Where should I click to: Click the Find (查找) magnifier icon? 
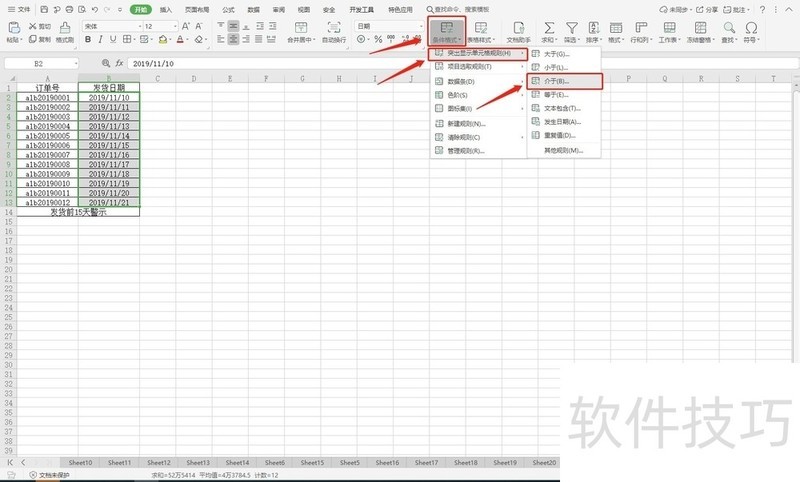point(729,28)
